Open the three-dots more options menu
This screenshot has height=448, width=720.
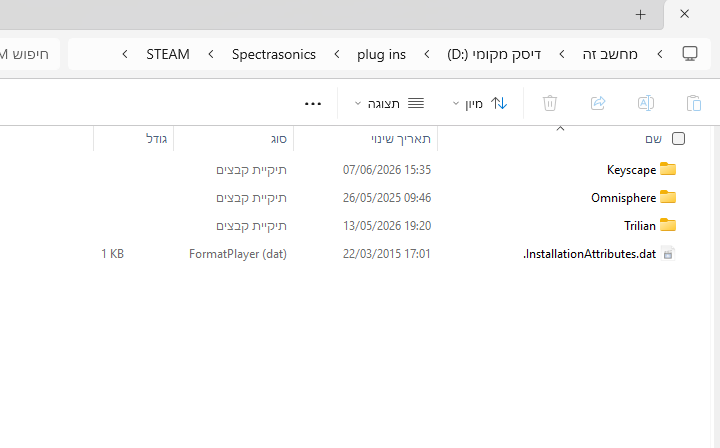point(313,104)
